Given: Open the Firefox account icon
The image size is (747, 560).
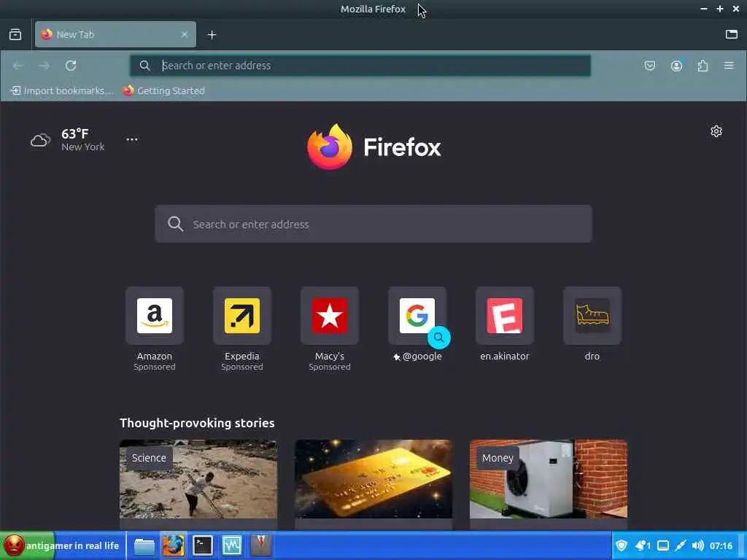Looking at the screenshot, I should coord(676,66).
